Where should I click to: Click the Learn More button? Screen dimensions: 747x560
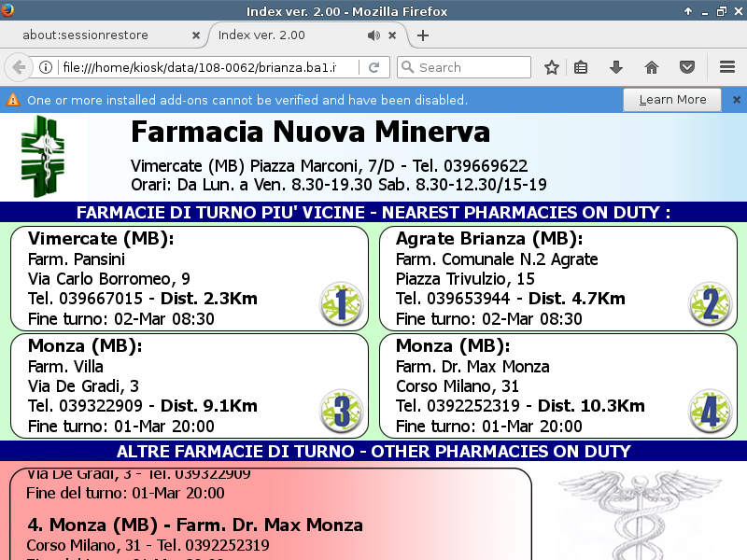pos(672,100)
